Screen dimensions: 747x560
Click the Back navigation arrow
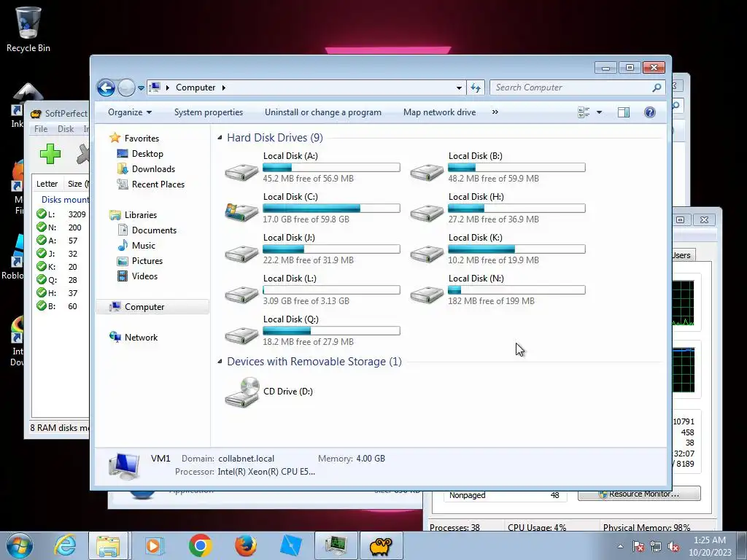coord(106,87)
